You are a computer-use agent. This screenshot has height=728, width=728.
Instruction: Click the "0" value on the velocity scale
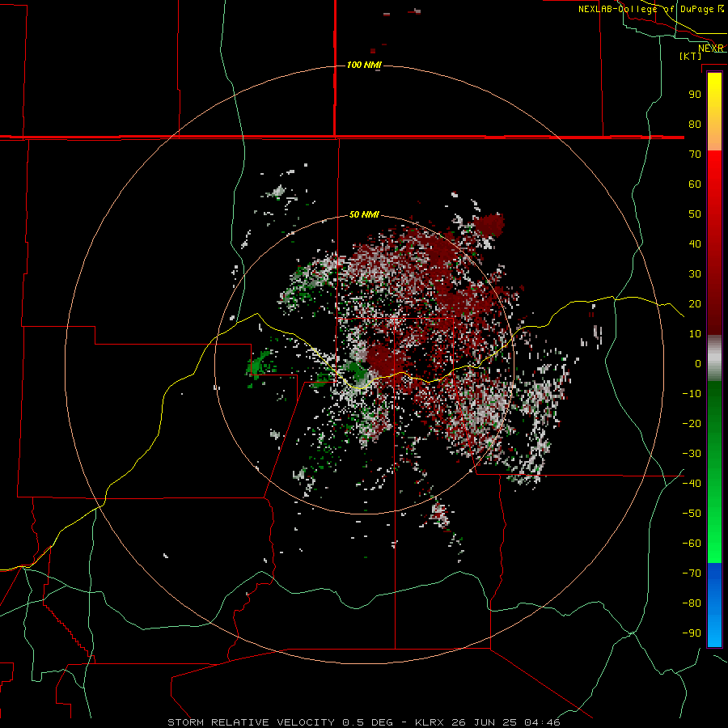698,363
